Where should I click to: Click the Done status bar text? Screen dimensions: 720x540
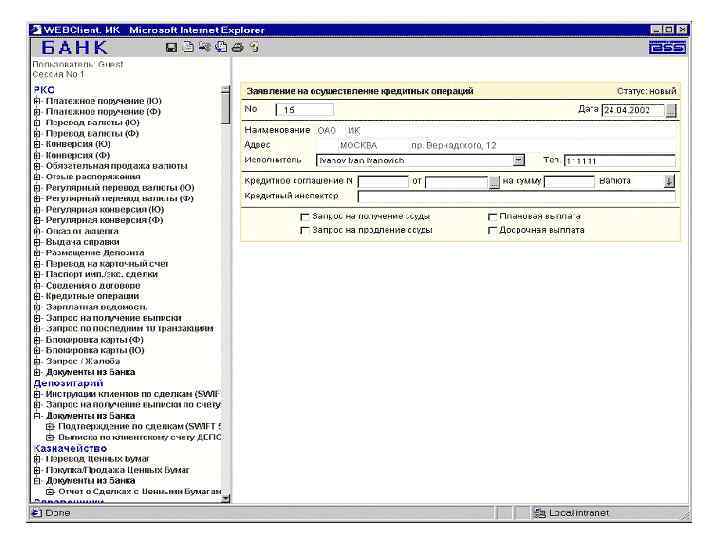58,513
